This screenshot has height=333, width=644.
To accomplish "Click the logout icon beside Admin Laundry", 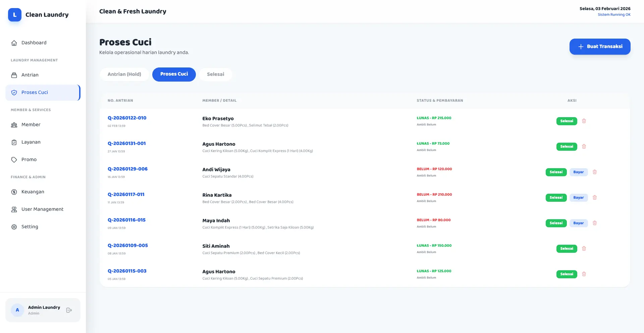I will (69, 310).
